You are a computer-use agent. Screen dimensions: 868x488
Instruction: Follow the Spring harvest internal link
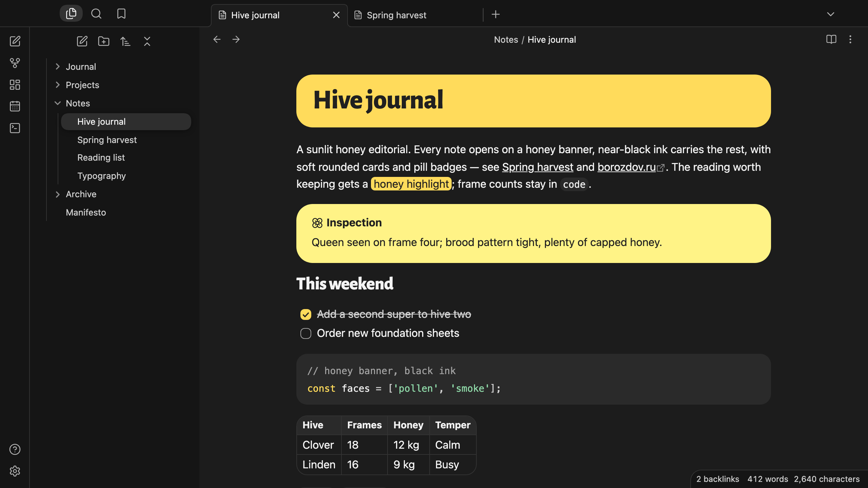(538, 167)
